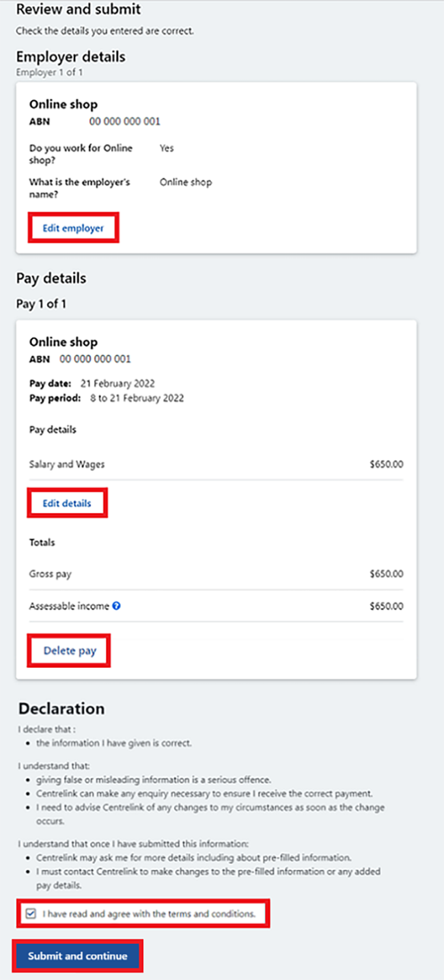Viewport: 444px width, 980px height.
Task: Click the 'I have read and agree' label text
Action: point(149,914)
